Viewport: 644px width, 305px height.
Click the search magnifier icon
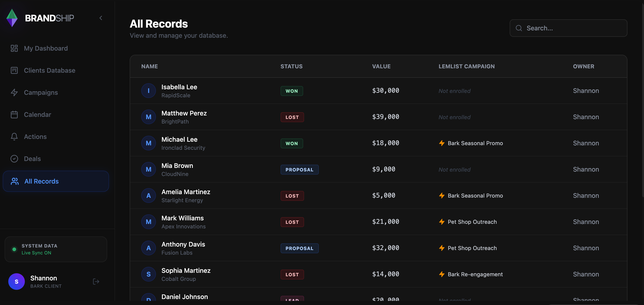click(x=519, y=28)
